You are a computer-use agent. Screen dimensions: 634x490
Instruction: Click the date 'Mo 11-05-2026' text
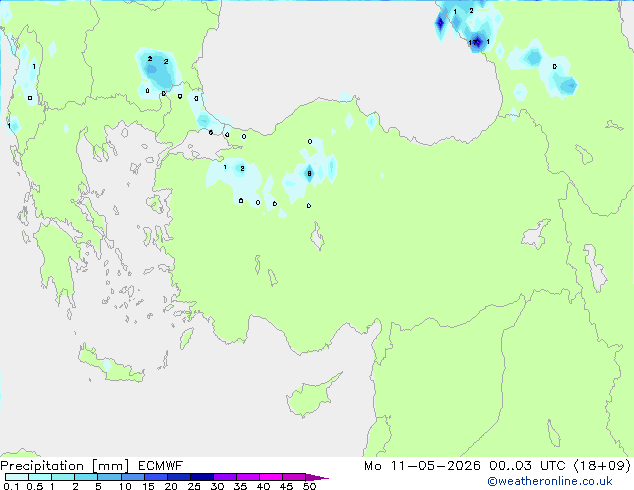[x=422, y=466]
